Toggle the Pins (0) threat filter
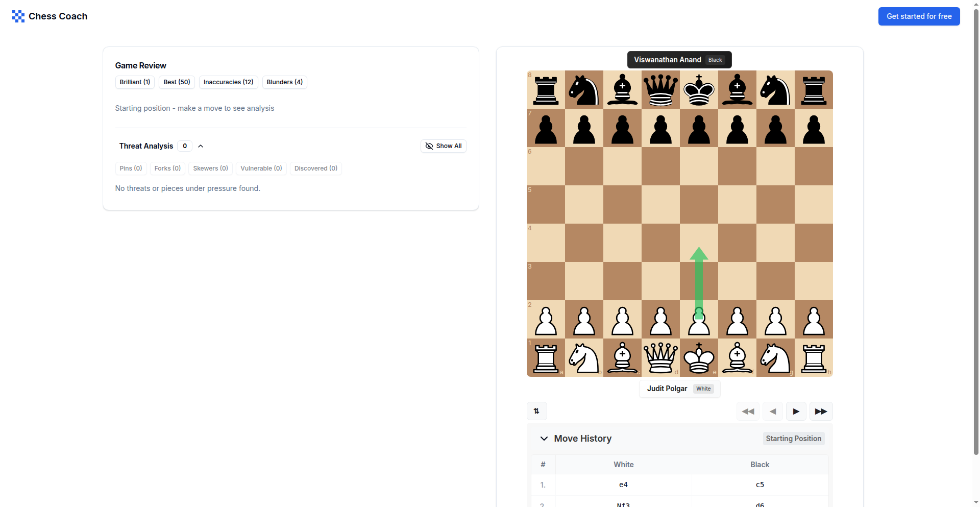The width and height of the screenshot is (980, 507). [x=130, y=168]
